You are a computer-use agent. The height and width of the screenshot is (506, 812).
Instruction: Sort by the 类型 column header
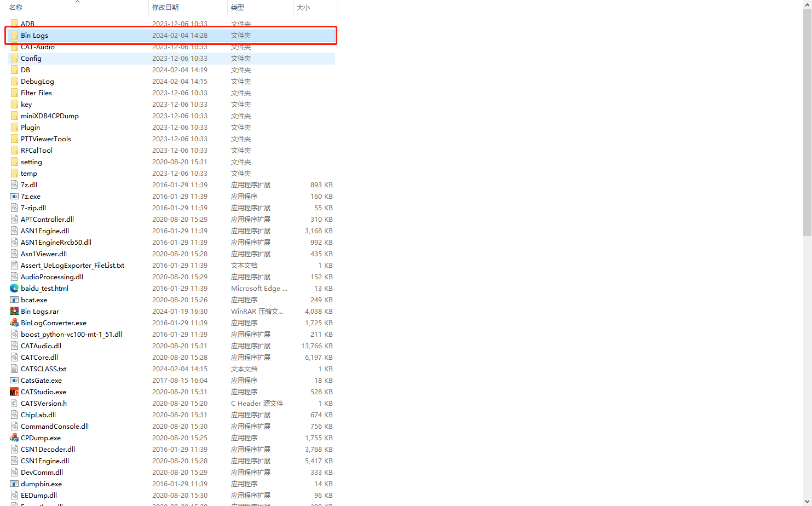pos(238,7)
